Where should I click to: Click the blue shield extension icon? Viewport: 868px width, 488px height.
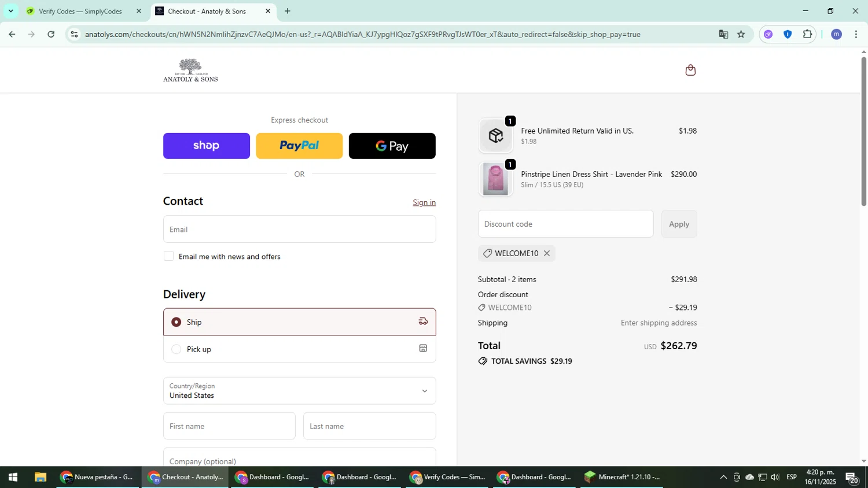(x=788, y=34)
